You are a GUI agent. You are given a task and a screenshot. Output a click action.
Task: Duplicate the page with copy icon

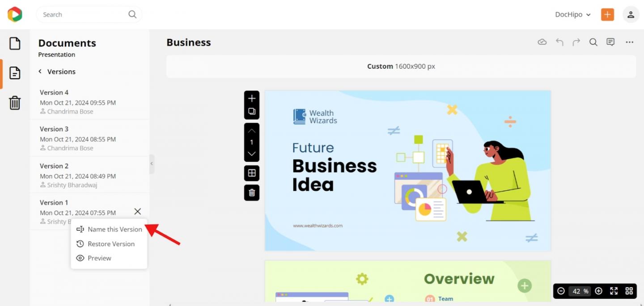(x=252, y=111)
